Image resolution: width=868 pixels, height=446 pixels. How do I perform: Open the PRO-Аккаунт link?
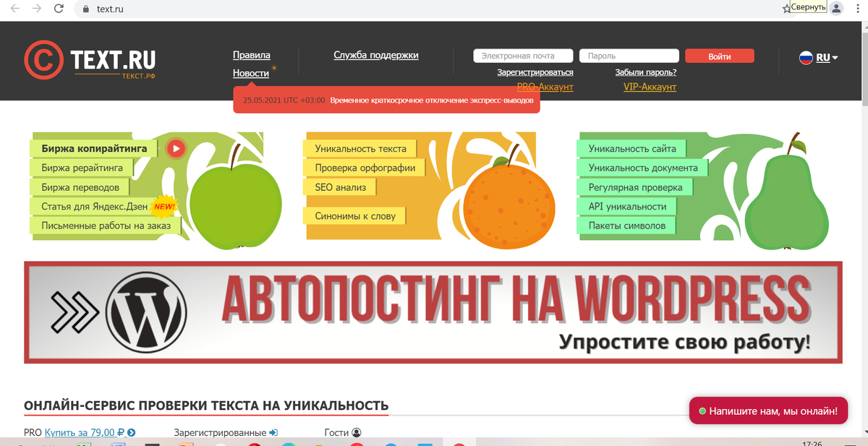click(x=545, y=87)
